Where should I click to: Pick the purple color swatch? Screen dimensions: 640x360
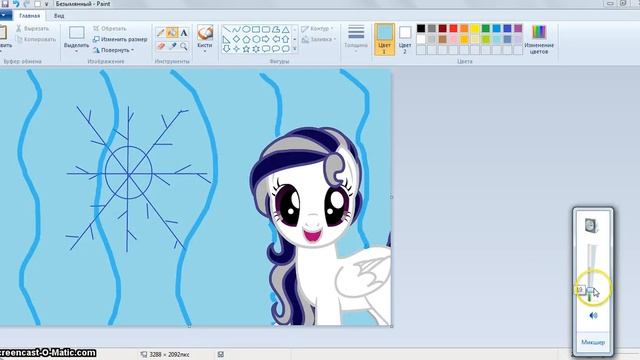click(x=518, y=28)
